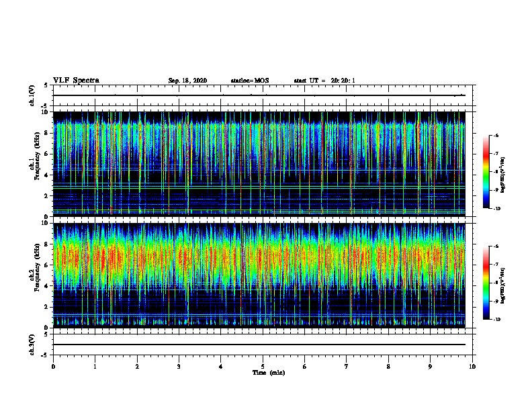Click the ch.1 color bar 'log(PSD)' label
532x411 pixels.
click(x=503, y=175)
